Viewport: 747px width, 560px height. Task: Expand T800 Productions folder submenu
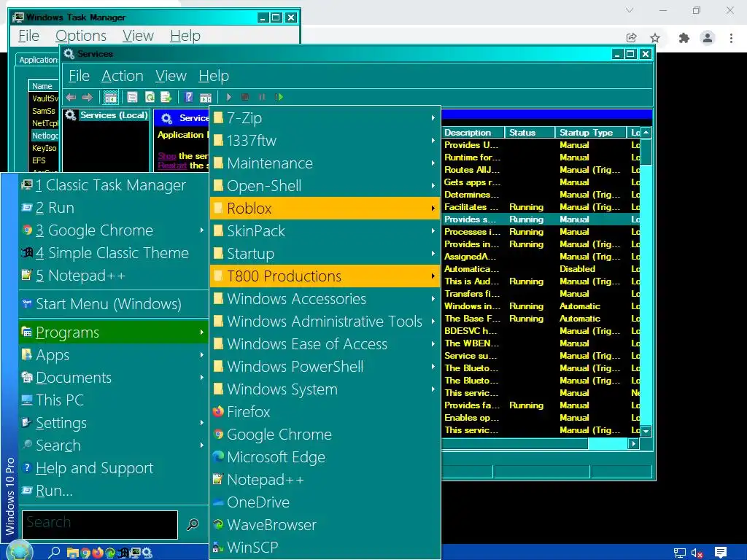click(x=325, y=276)
